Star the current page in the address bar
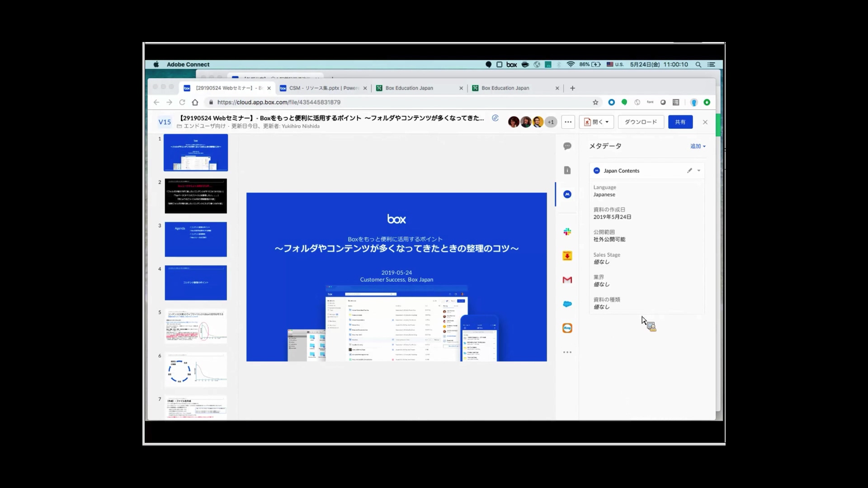Image resolution: width=868 pixels, height=488 pixels. click(x=595, y=102)
